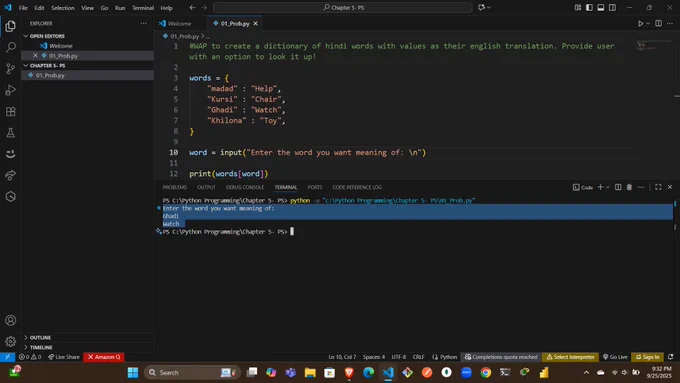Viewport: 680px width, 383px height.
Task: Switch to the Debug Console tab
Action: tap(245, 187)
